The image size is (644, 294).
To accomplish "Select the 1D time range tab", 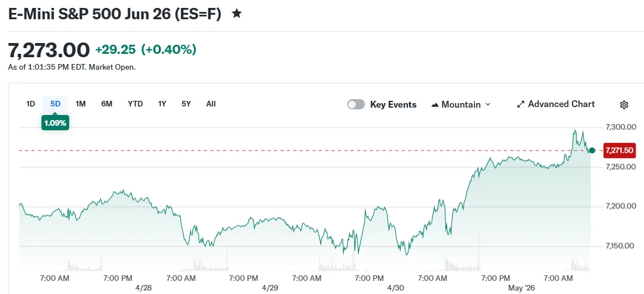I will (31, 104).
